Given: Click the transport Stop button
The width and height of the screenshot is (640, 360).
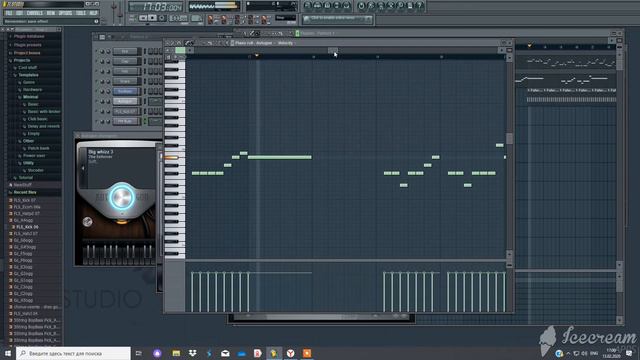Looking at the screenshot, I should pos(152,18).
